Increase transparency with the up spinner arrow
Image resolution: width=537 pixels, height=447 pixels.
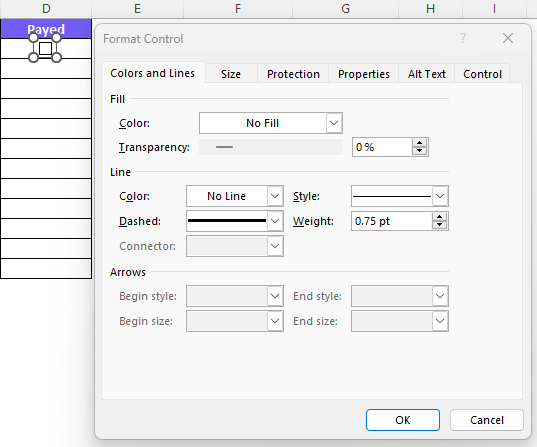(x=420, y=143)
